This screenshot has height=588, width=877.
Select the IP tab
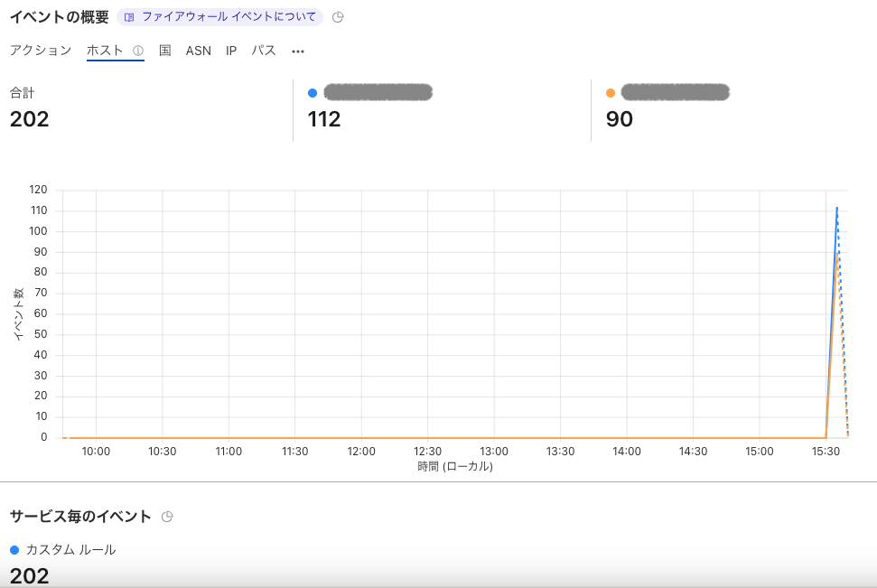pyautogui.click(x=230, y=51)
